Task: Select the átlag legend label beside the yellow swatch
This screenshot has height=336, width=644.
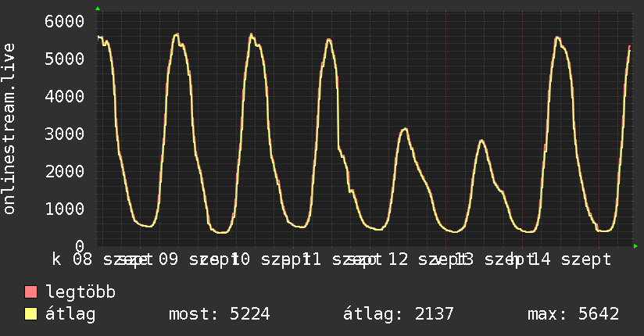Action: point(70,314)
